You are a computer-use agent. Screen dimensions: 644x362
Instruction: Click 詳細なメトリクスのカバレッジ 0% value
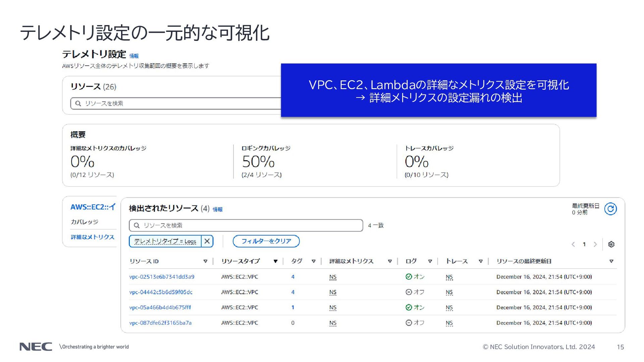(82, 162)
